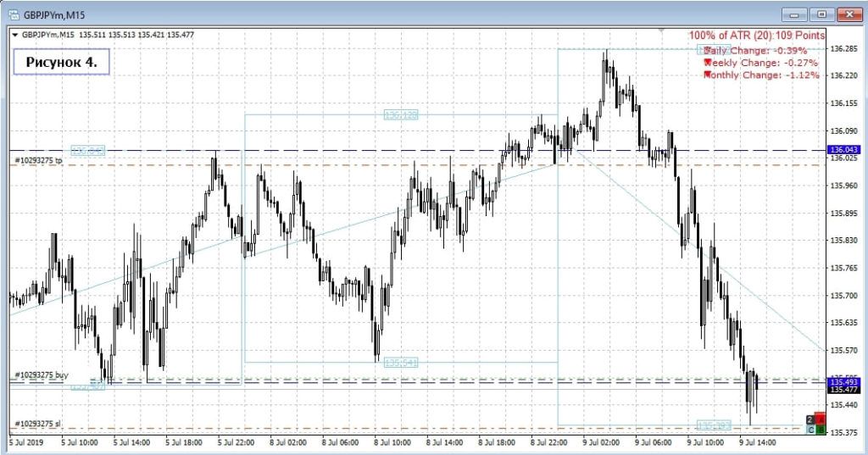Image resolution: width=868 pixels, height=455 pixels.
Task: Select the '#10293275 buy' order line label
Action: (42, 375)
